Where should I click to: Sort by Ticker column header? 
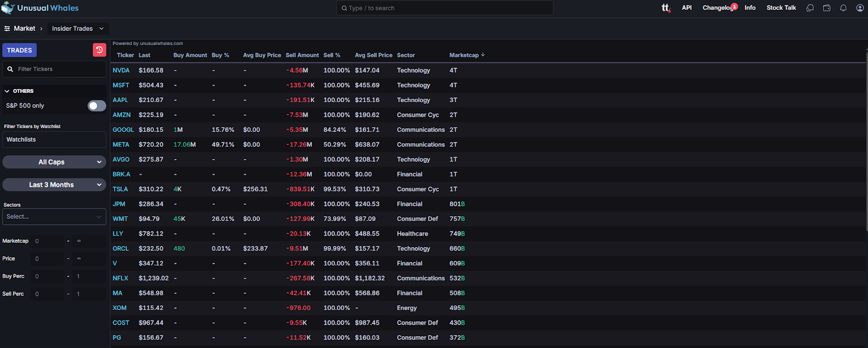(x=125, y=55)
